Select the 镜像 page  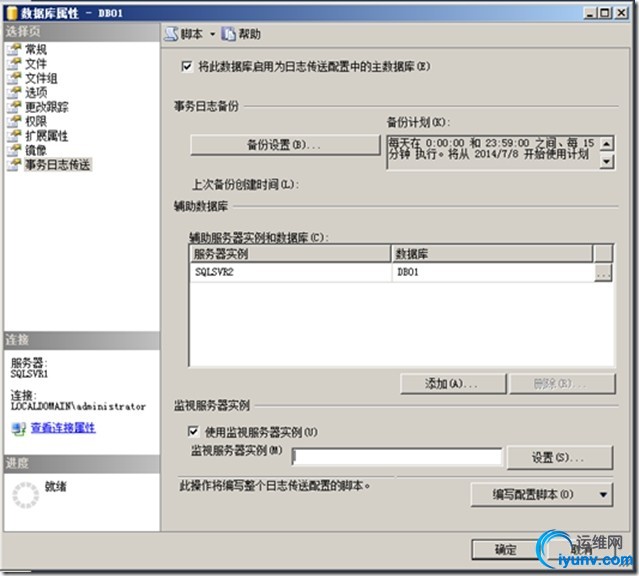pos(36,150)
